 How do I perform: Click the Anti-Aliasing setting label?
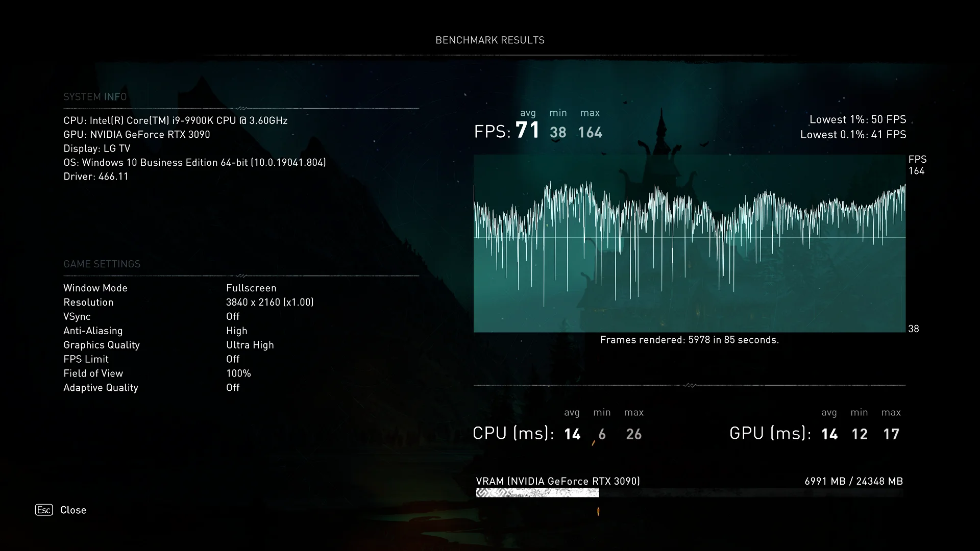pos(93,331)
